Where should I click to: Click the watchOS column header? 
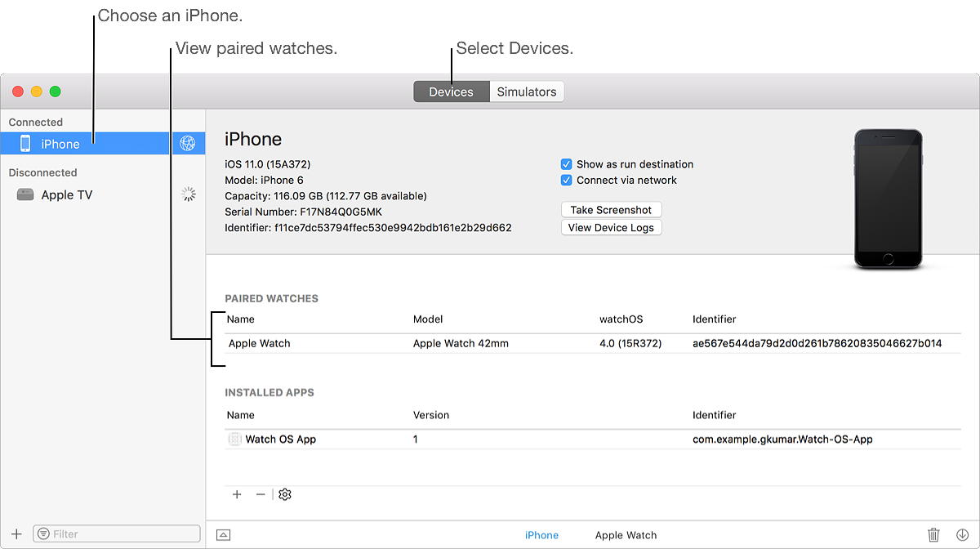(621, 319)
